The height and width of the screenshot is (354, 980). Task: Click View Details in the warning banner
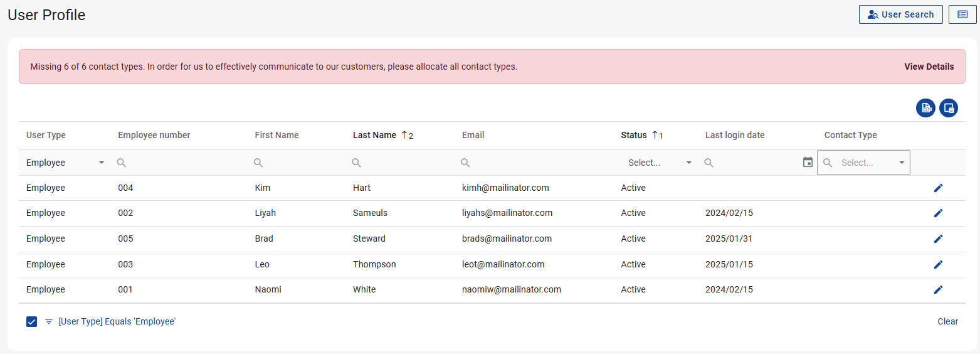929,67
